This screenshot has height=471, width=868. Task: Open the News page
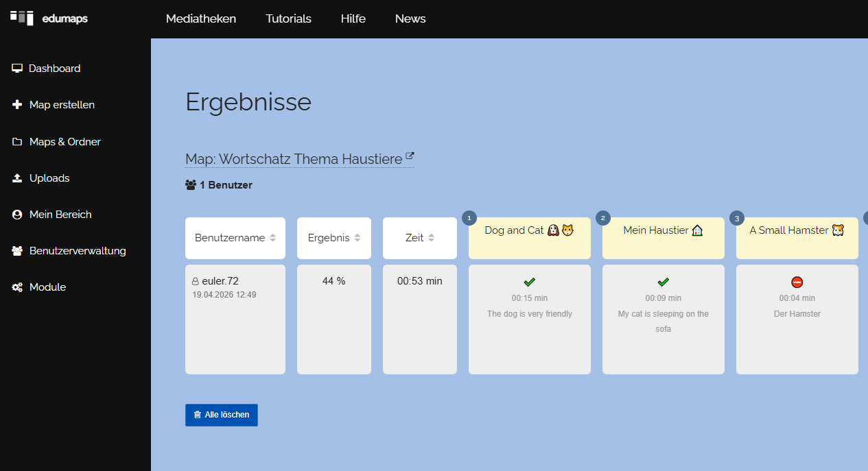coord(410,19)
